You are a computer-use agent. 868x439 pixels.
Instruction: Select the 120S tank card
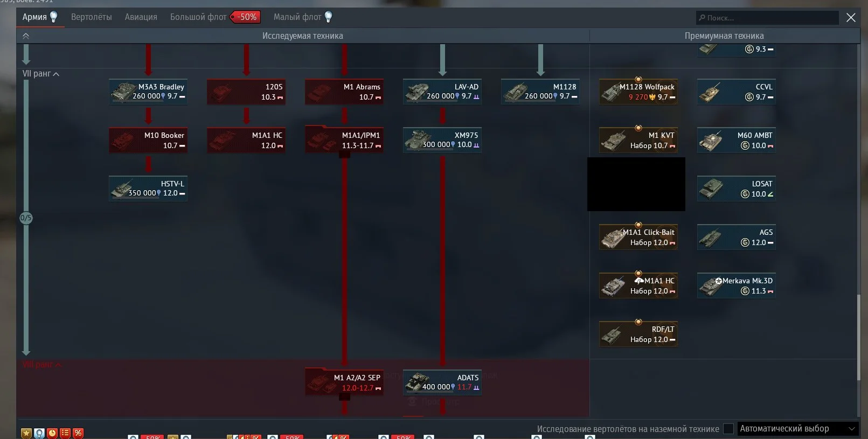coord(246,92)
